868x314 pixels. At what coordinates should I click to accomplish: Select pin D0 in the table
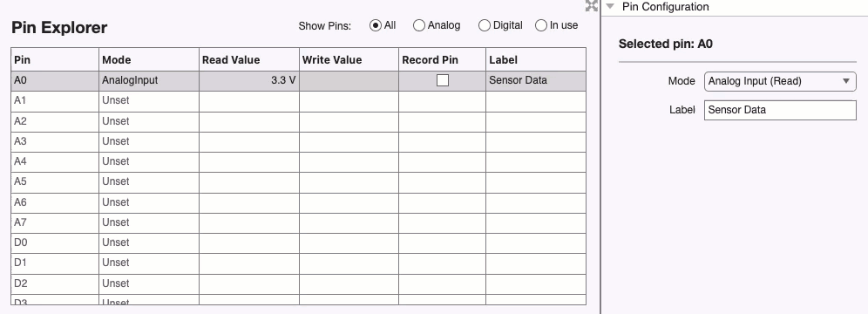click(x=298, y=242)
